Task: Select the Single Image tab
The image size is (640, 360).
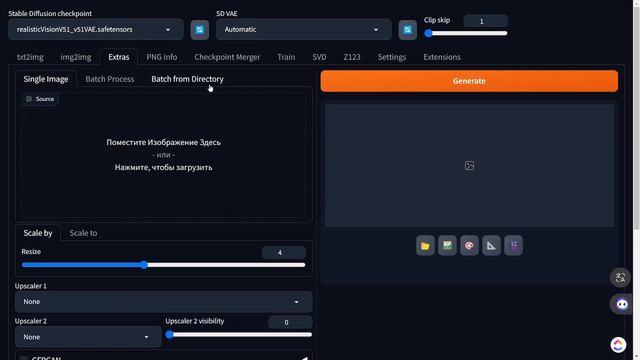Action: (46, 79)
